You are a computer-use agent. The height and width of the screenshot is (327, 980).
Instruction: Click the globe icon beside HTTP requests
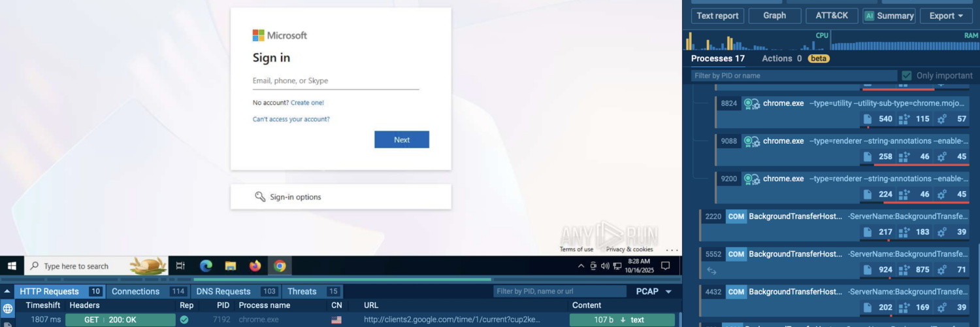[x=8, y=308]
